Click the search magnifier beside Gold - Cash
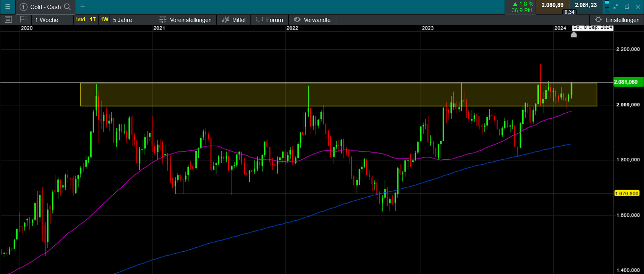This screenshot has width=644, height=274. pos(68,7)
